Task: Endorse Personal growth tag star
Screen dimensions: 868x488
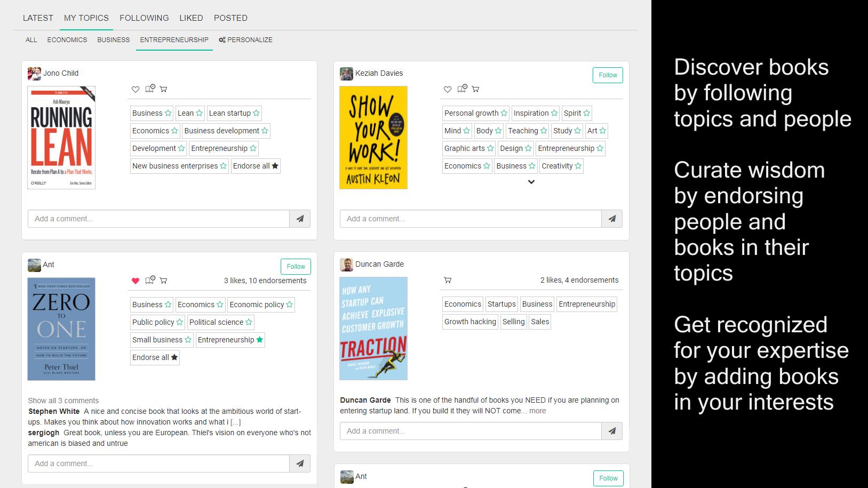Action: (504, 113)
